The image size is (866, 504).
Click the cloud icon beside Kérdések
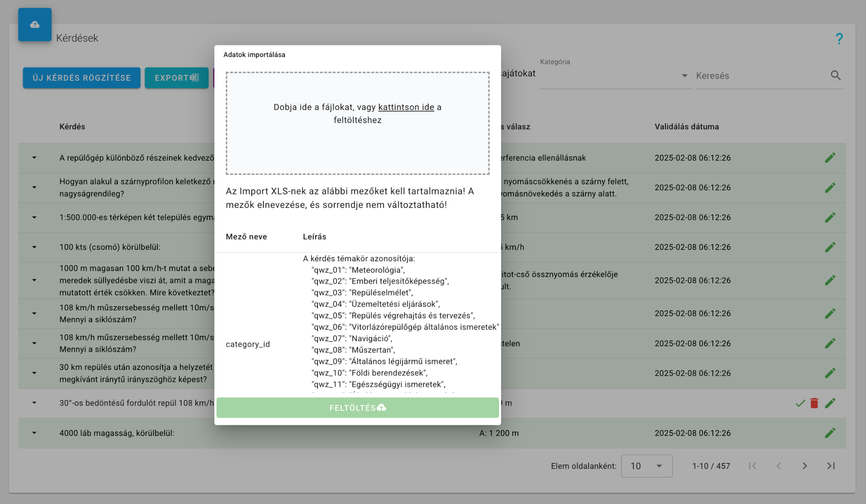(35, 25)
